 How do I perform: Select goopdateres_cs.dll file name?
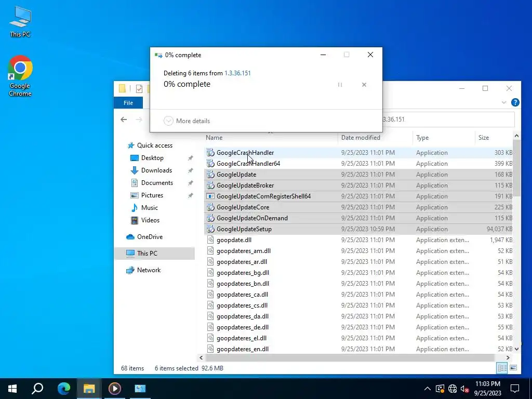click(242, 305)
